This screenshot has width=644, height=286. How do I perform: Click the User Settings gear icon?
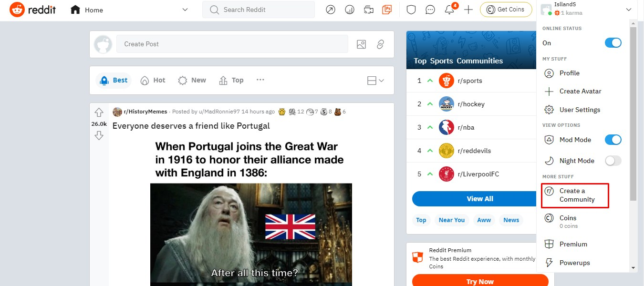click(550, 110)
